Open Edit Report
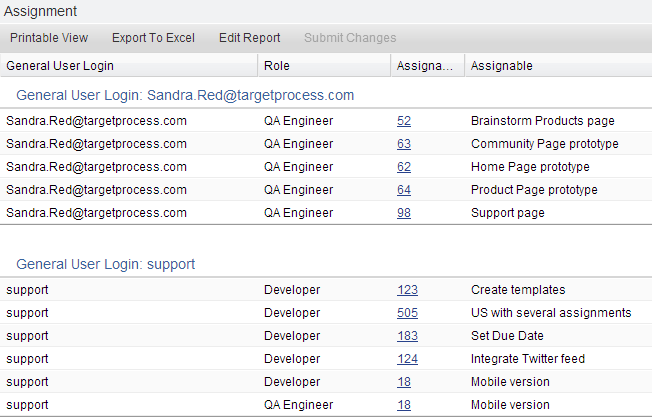The width and height of the screenshot is (652, 418). 249,38
